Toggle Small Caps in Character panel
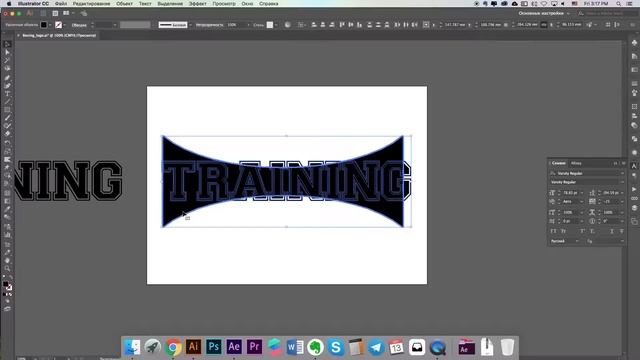Viewport: 640px width, 360px height. pos(563,231)
